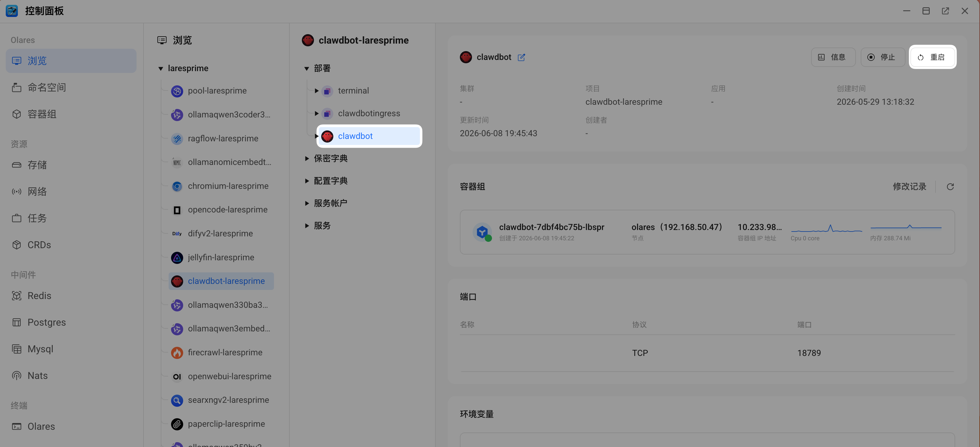Click the control panel app logo icon

click(12, 11)
